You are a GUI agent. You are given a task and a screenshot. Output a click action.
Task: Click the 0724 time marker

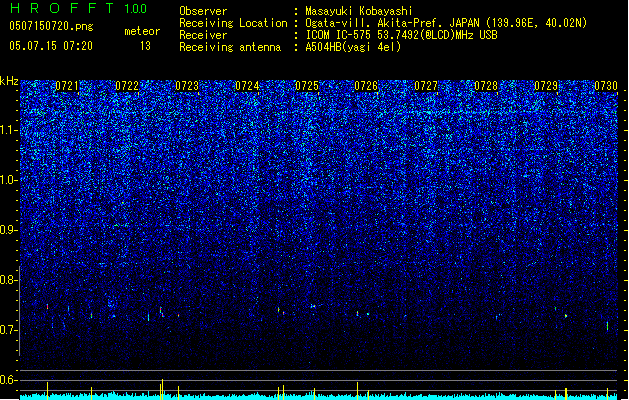click(x=247, y=86)
